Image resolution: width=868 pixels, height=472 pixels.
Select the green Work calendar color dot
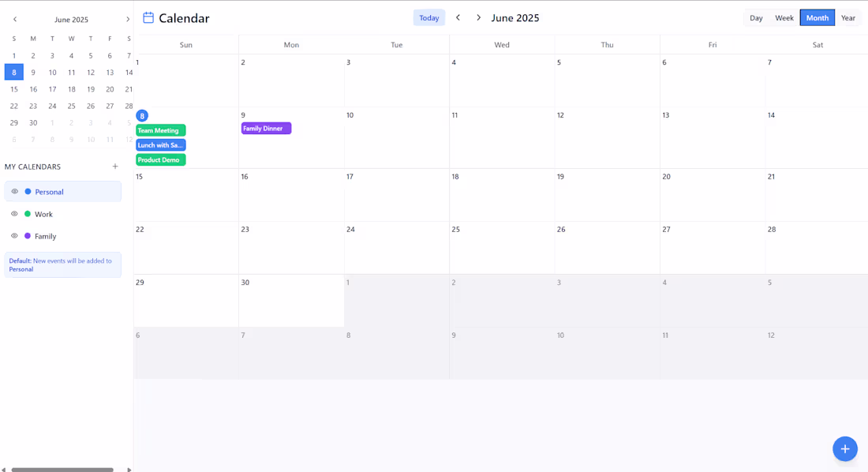(x=30, y=213)
